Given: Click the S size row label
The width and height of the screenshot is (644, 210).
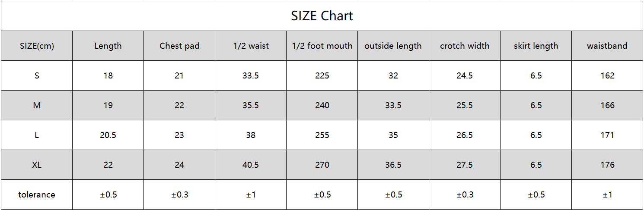Looking at the screenshot, I should (37, 75).
